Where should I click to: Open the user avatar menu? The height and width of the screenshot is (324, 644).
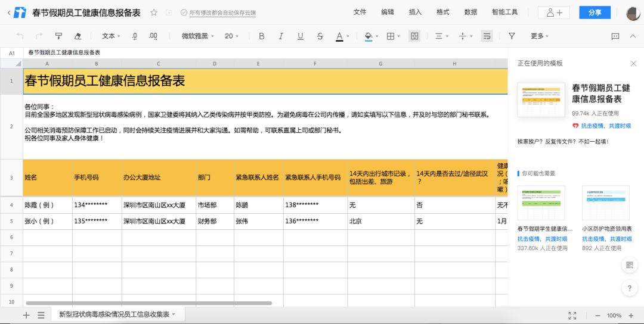634,13
